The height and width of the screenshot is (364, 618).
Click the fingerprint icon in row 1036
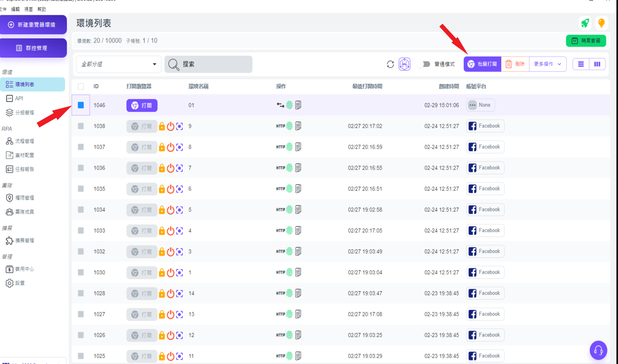290,168
